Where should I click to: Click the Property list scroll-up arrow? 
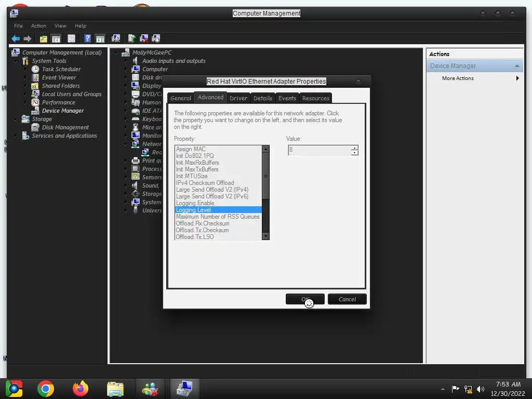pyautogui.click(x=265, y=149)
